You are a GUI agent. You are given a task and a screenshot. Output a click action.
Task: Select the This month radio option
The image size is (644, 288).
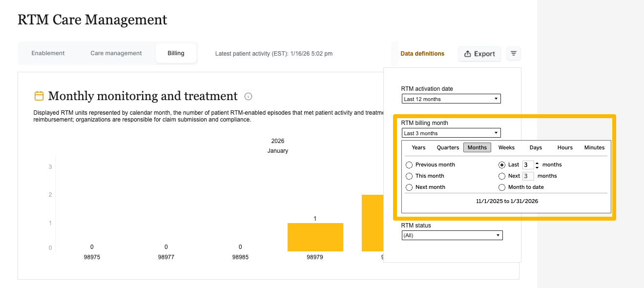click(409, 176)
